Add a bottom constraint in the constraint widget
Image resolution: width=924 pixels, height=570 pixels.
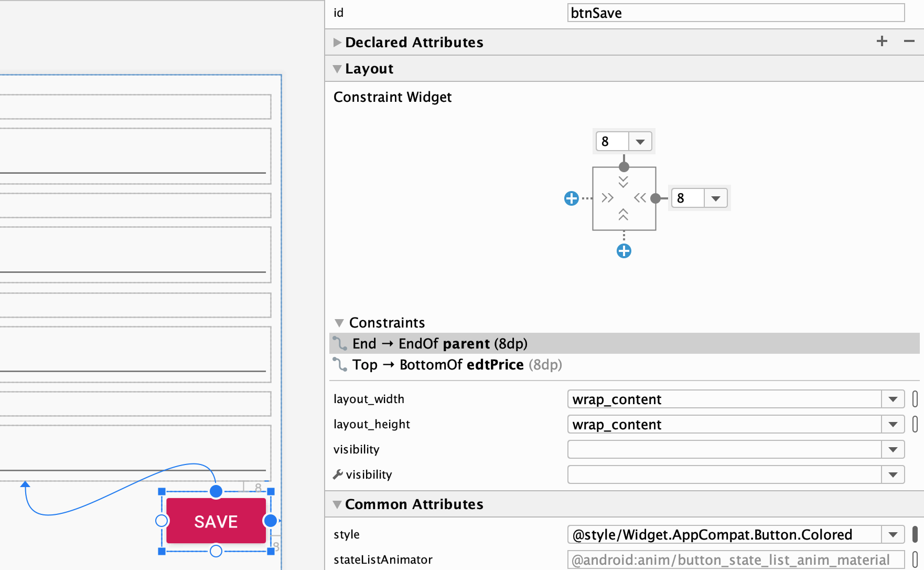point(624,251)
